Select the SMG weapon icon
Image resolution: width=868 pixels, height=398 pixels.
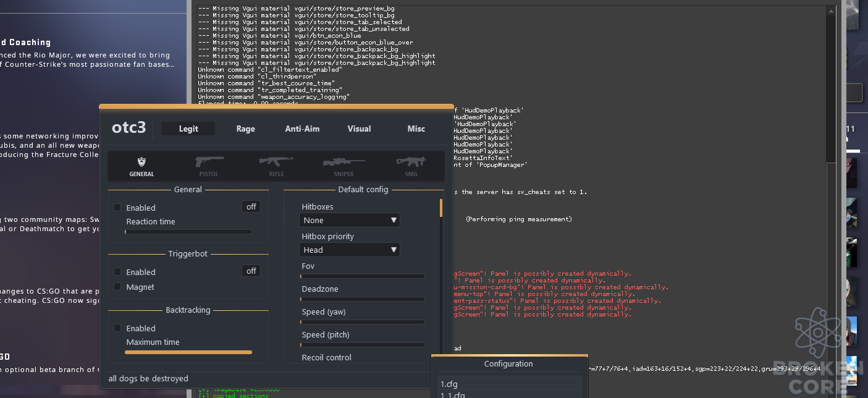pyautogui.click(x=411, y=166)
